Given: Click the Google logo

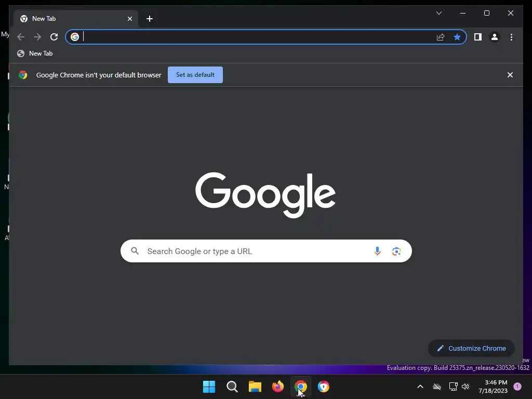Looking at the screenshot, I should coord(265,195).
